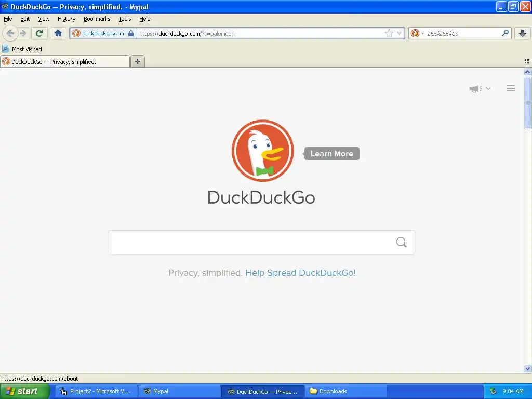
Task: Click the vertical scrollbar up arrow
Action: coord(528,72)
